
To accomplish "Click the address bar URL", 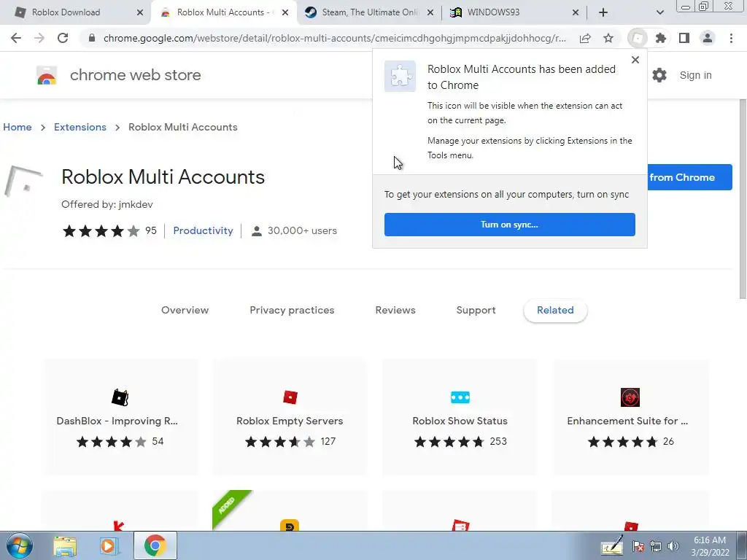I will [334, 38].
